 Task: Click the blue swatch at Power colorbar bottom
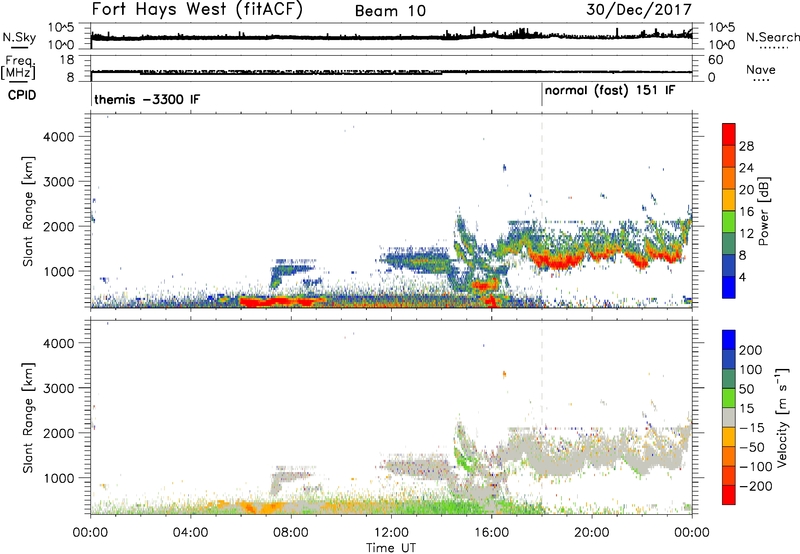[729, 287]
